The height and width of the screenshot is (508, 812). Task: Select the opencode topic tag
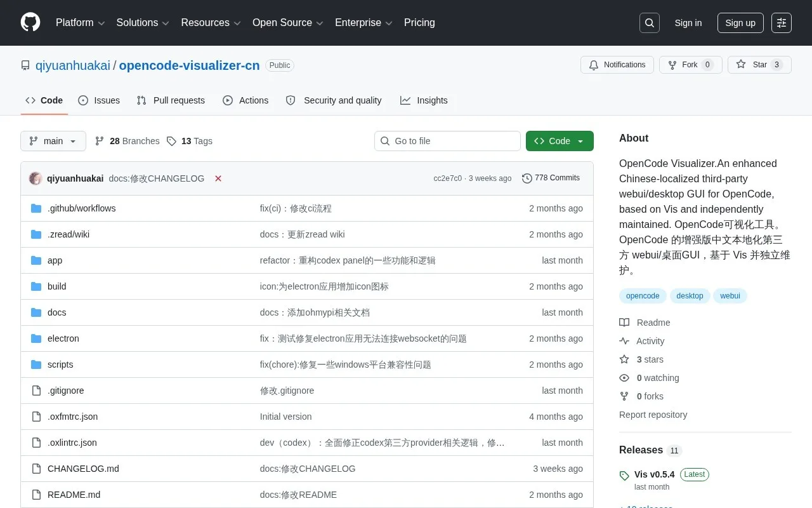coord(643,296)
